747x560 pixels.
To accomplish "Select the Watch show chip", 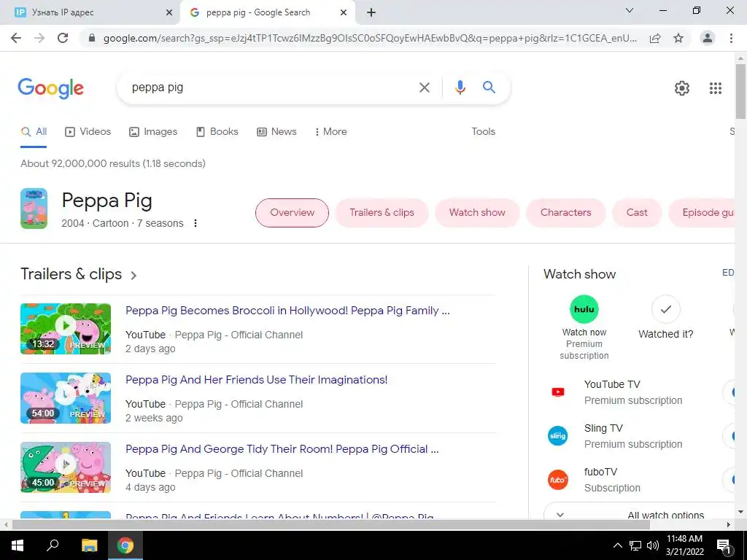I will [477, 213].
